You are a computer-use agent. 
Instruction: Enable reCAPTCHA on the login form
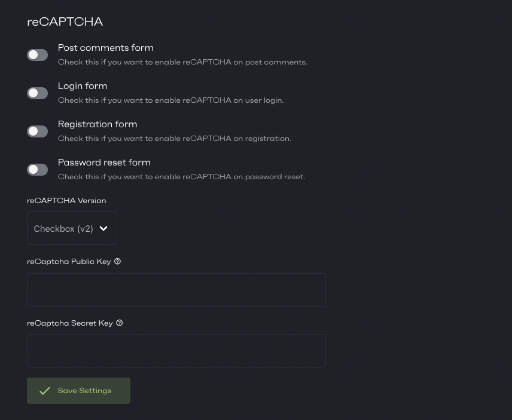click(x=37, y=93)
